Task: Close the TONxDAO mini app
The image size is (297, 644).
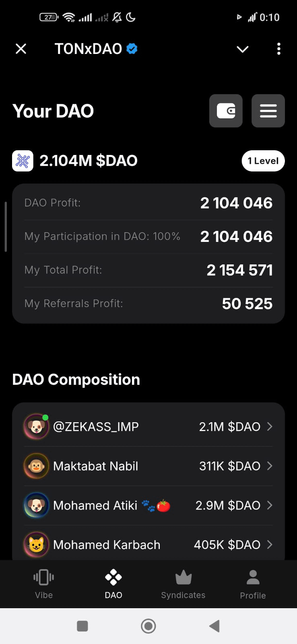Action: (21, 49)
